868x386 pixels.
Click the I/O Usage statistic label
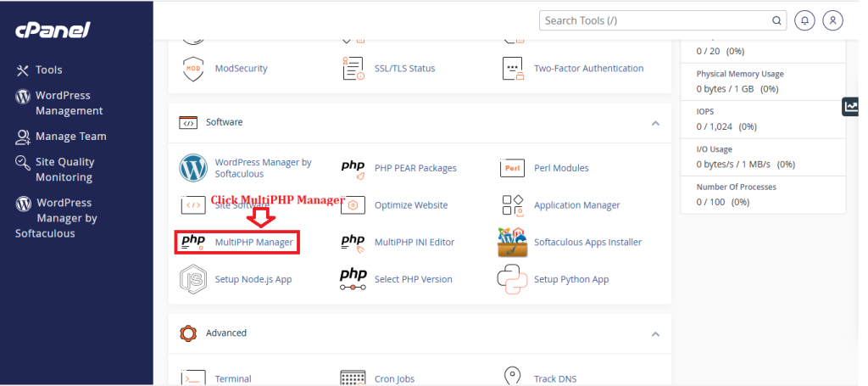click(714, 149)
